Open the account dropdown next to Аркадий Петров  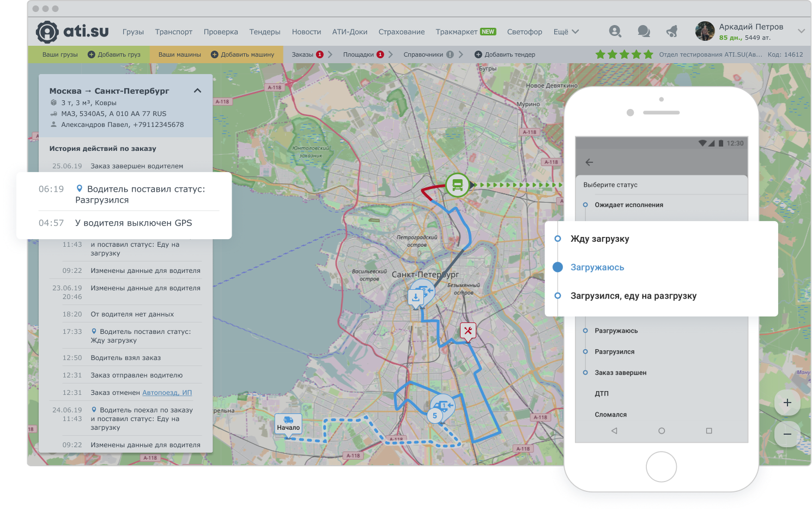(801, 31)
